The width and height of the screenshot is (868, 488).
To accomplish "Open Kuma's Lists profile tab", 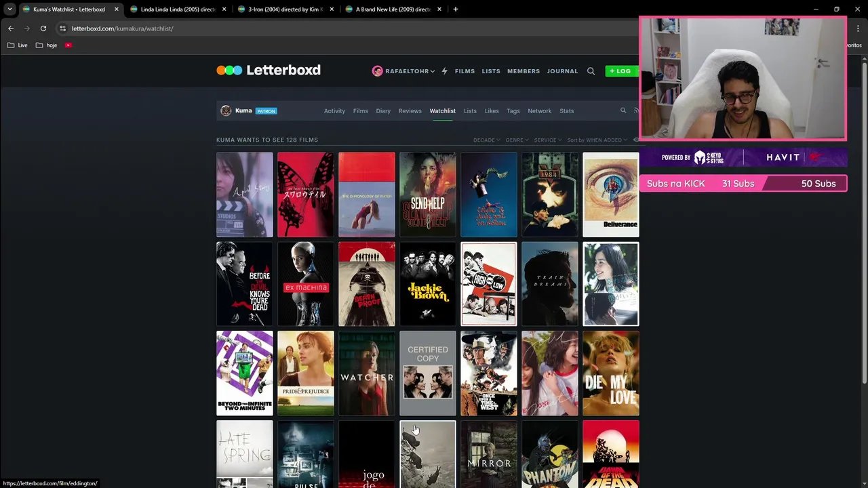I will [470, 110].
